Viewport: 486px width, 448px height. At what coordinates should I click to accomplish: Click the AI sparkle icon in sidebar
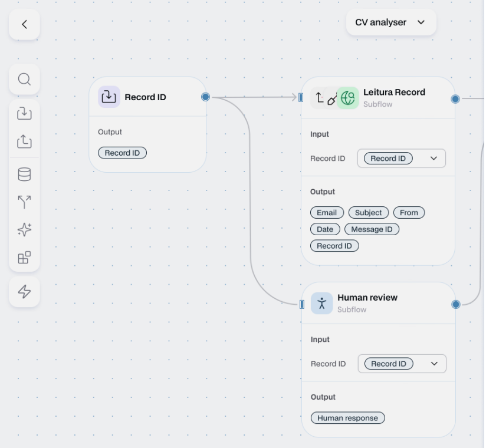24,230
